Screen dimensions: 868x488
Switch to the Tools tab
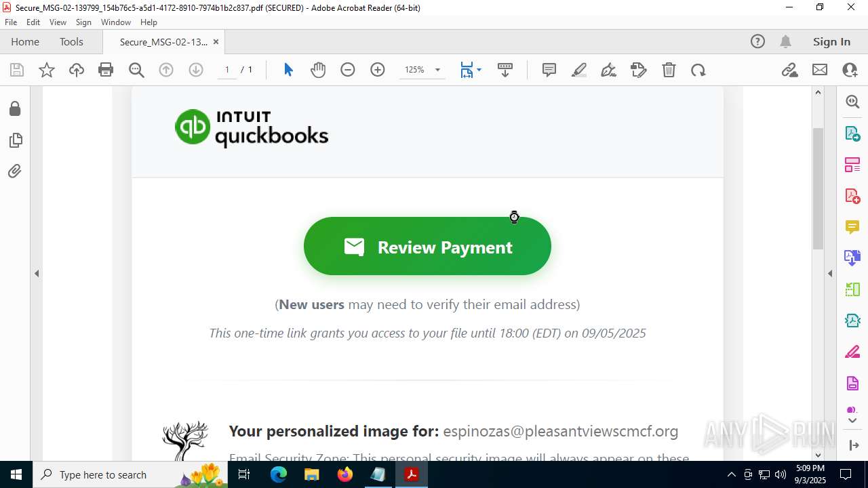click(x=71, y=42)
